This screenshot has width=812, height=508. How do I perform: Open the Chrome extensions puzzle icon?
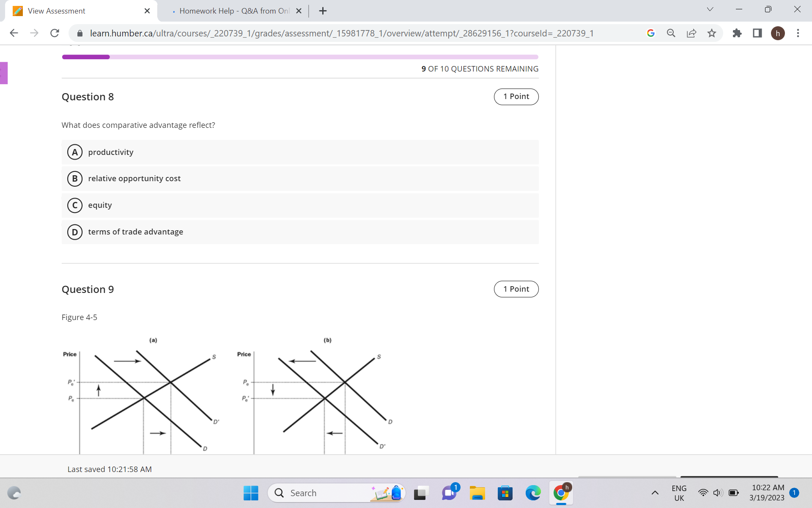tap(737, 33)
